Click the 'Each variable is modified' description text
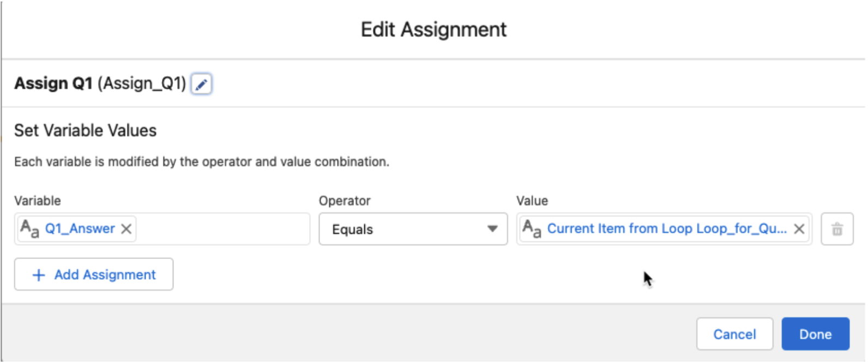Image resolution: width=868 pixels, height=362 pixels. [202, 162]
